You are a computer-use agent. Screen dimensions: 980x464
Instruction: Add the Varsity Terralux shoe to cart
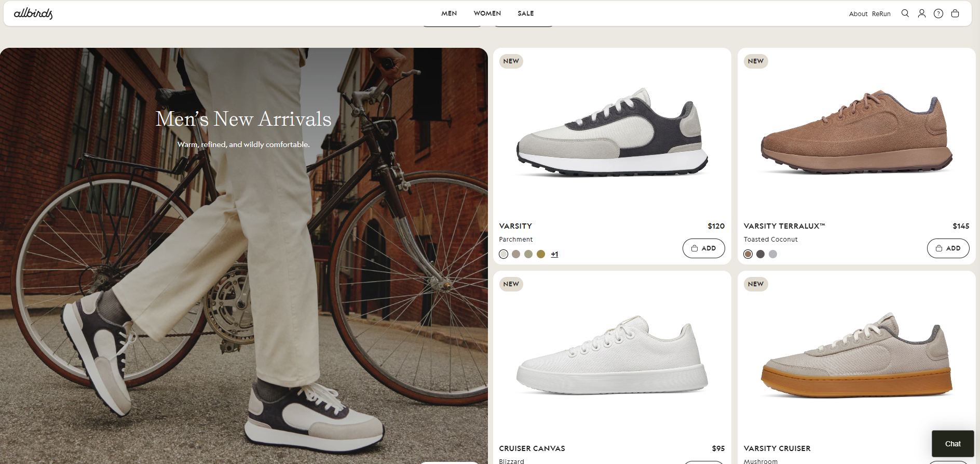[x=948, y=248]
